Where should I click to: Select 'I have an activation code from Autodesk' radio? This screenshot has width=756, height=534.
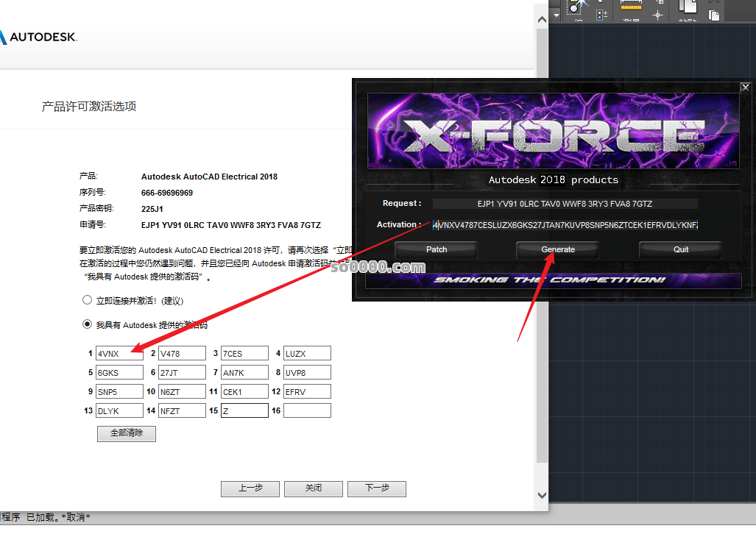(87, 324)
